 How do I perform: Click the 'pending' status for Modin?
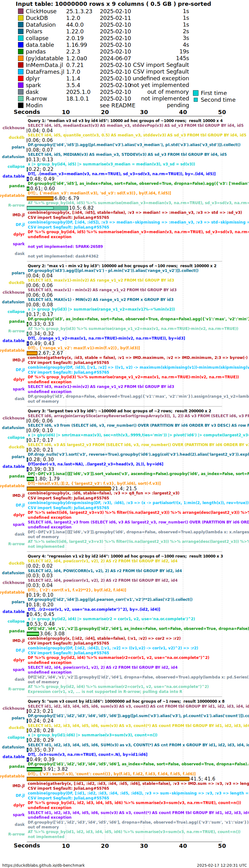[x=178, y=105]
